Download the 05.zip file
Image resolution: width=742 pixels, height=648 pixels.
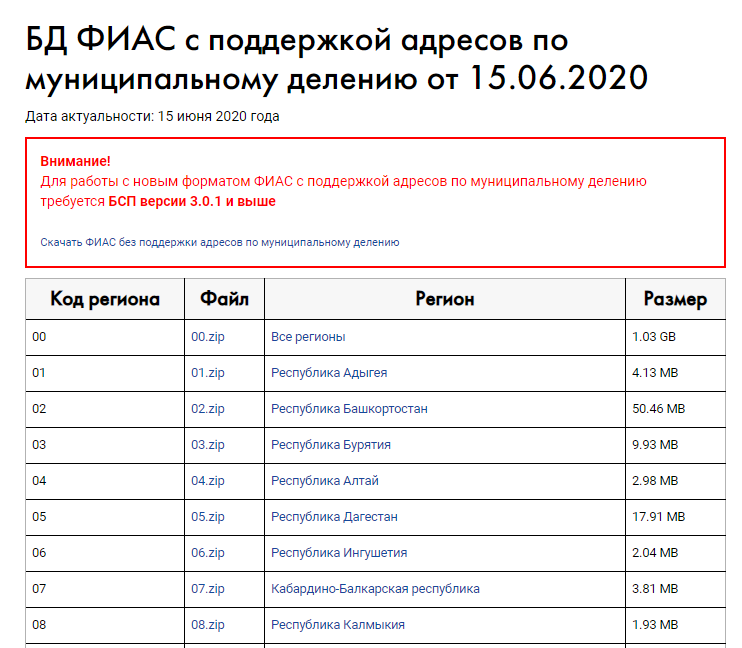pos(208,517)
